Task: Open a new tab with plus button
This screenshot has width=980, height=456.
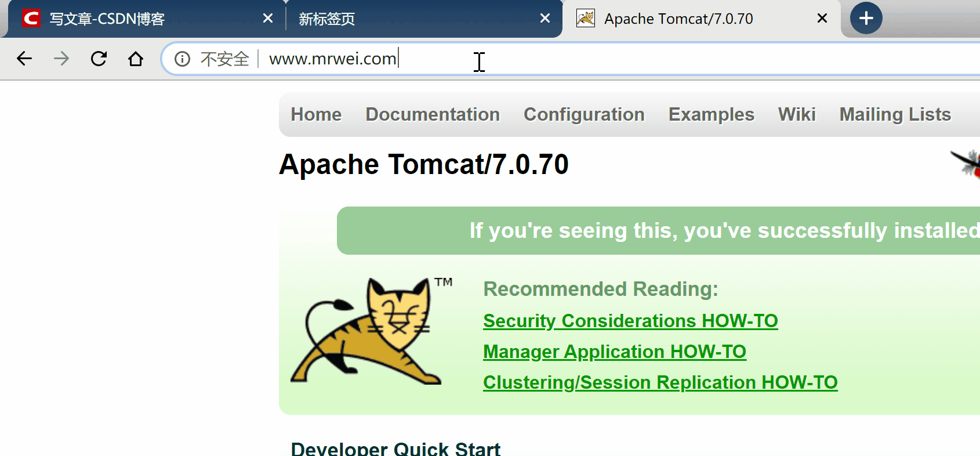Action: point(866,18)
